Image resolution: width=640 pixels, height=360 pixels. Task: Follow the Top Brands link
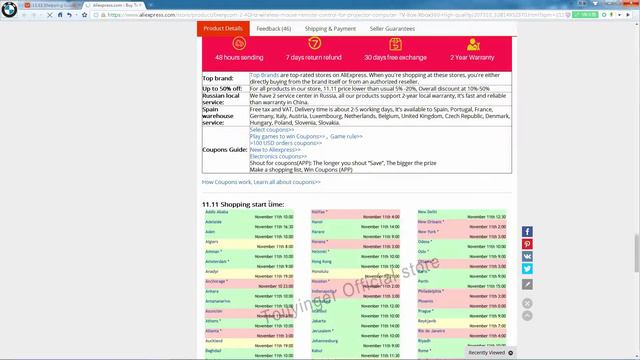tap(264, 75)
